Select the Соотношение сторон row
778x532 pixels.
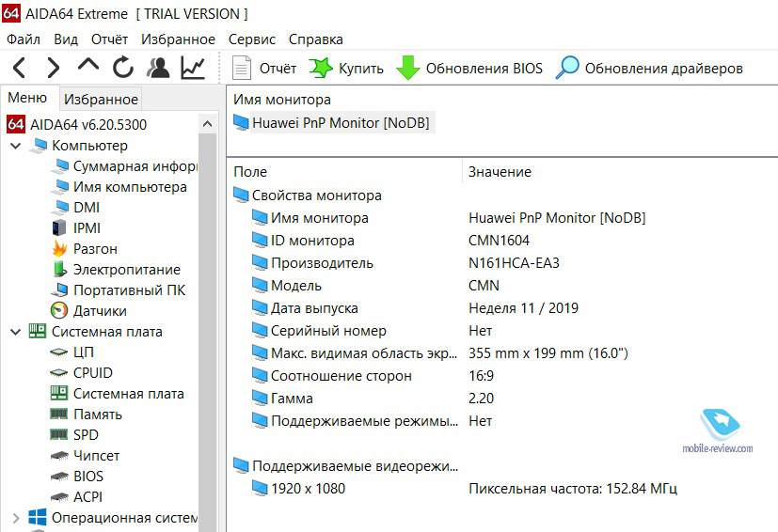[x=331, y=376]
